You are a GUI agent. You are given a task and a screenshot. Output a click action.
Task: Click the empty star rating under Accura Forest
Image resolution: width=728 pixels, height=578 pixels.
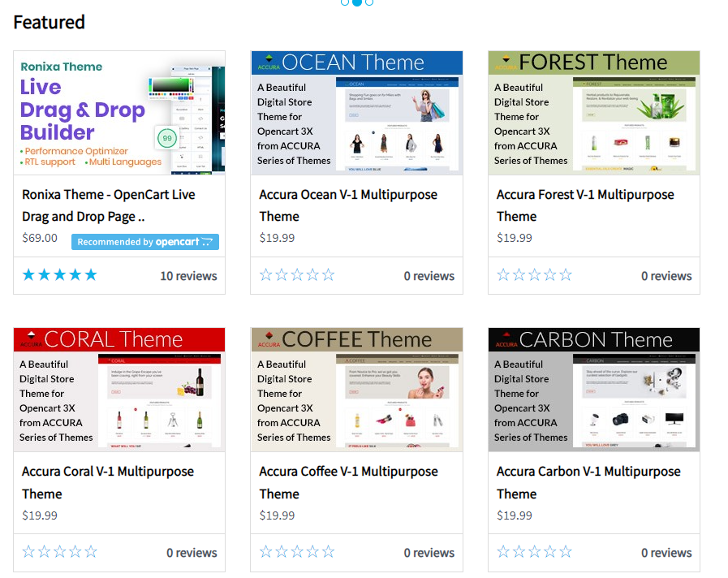point(534,275)
